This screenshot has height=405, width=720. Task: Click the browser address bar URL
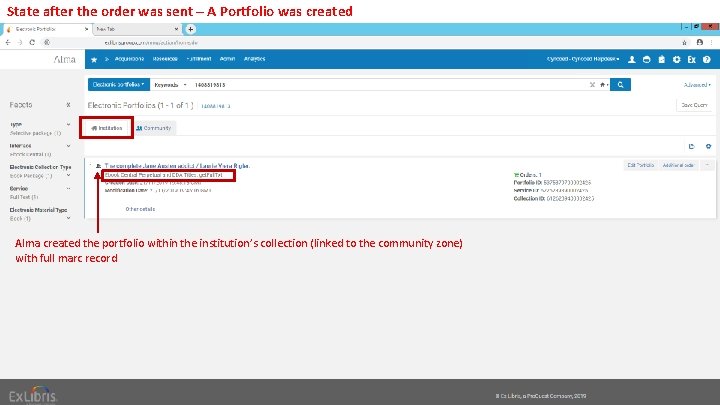[151, 43]
